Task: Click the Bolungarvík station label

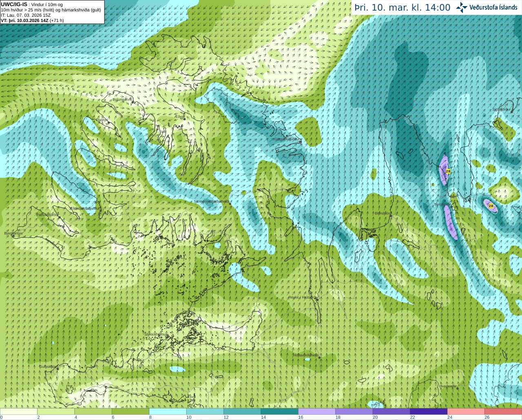Action: coord(122,99)
